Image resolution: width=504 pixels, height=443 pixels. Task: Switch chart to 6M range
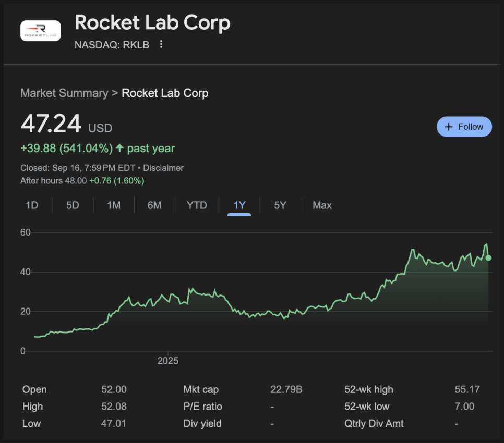point(154,205)
